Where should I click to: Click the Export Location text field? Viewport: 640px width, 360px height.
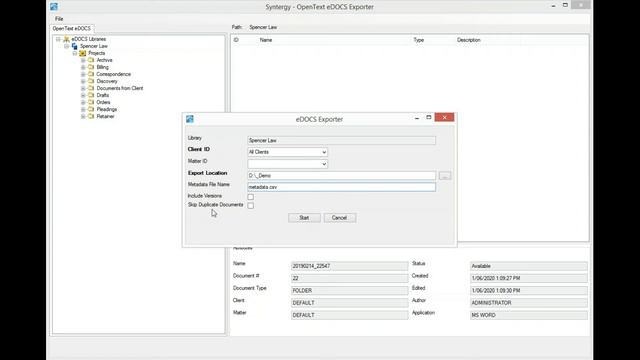[341, 176]
